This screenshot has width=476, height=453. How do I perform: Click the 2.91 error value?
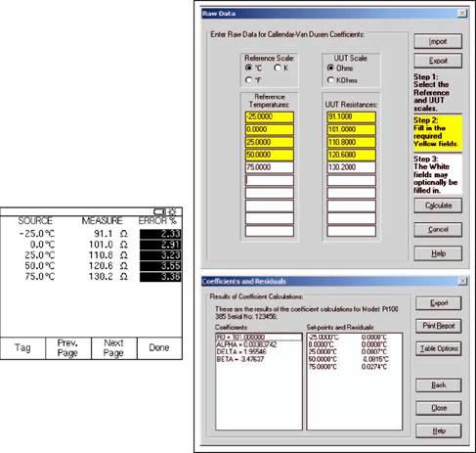[160, 245]
